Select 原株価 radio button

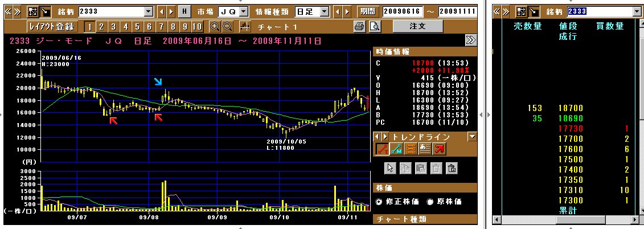click(430, 202)
